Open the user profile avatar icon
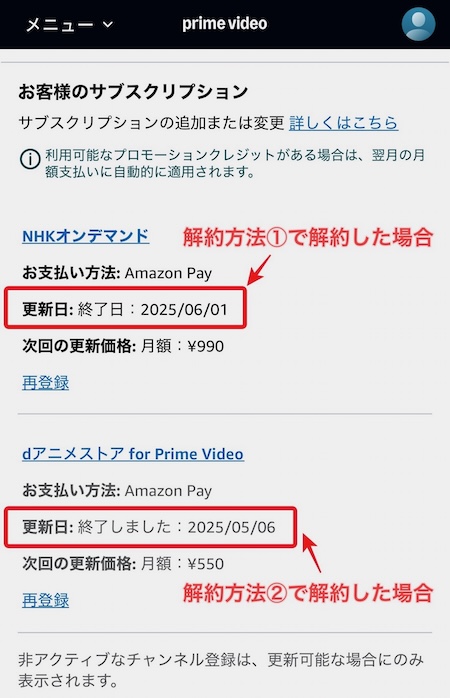Image resolution: width=450 pixels, height=698 pixels. click(418, 24)
